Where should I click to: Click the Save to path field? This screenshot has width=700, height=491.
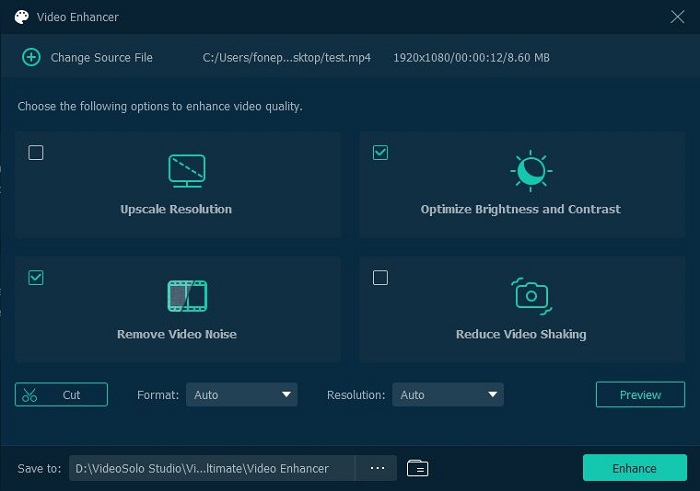(x=212, y=468)
